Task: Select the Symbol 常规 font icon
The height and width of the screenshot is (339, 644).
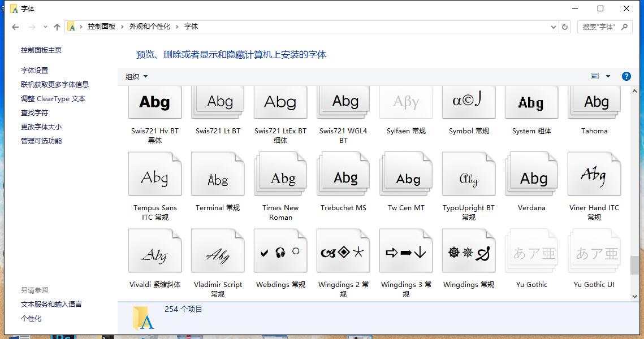Action: pos(469,102)
